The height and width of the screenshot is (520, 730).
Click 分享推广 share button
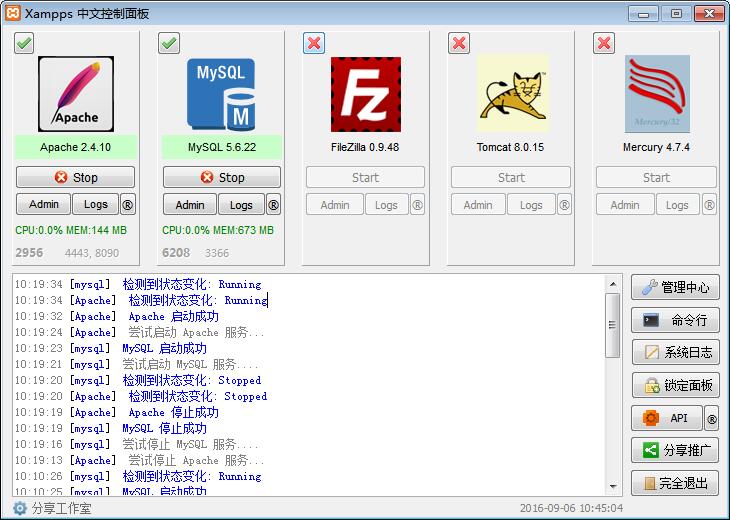tap(676, 450)
